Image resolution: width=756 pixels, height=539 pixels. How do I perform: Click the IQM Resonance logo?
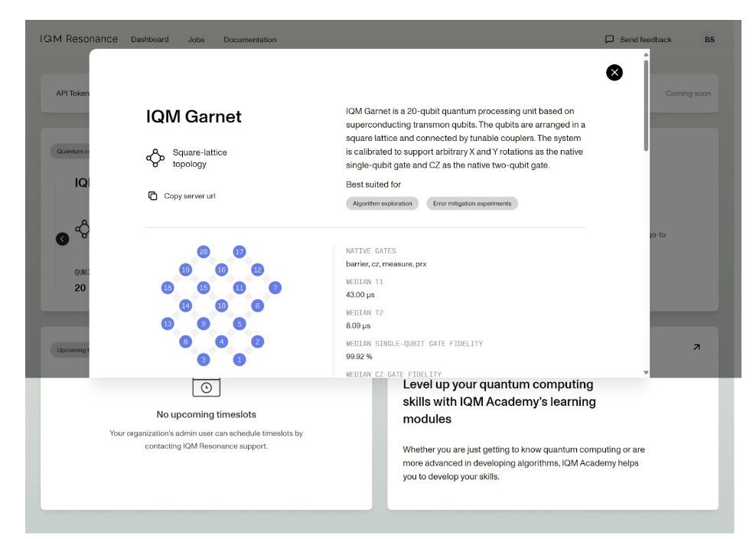pos(79,39)
